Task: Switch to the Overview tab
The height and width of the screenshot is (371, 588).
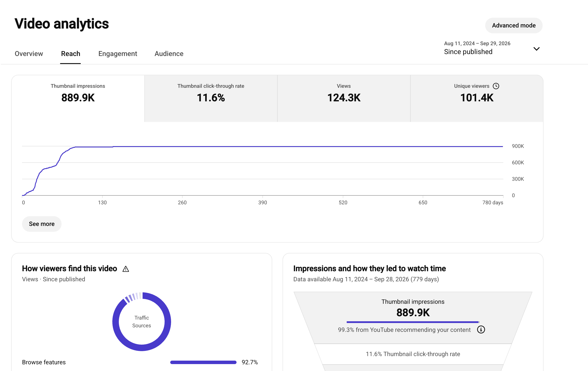Action: 29,54
